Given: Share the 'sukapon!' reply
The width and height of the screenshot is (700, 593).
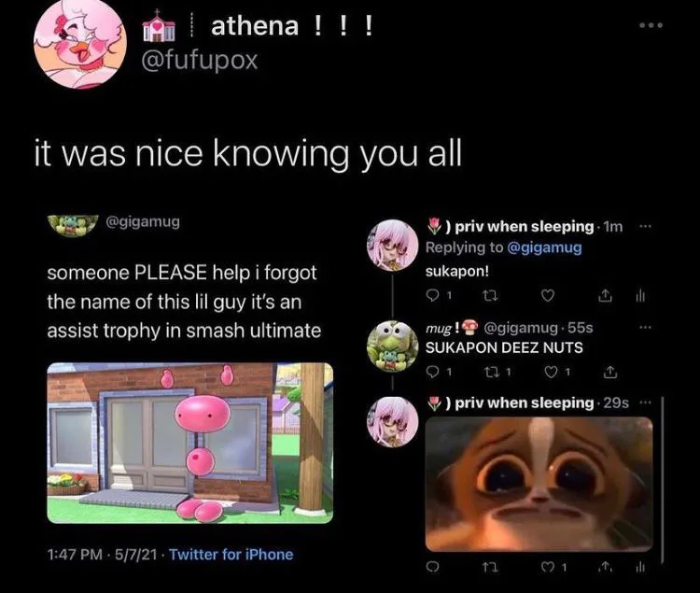Looking at the screenshot, I should (x=605, y=295).
